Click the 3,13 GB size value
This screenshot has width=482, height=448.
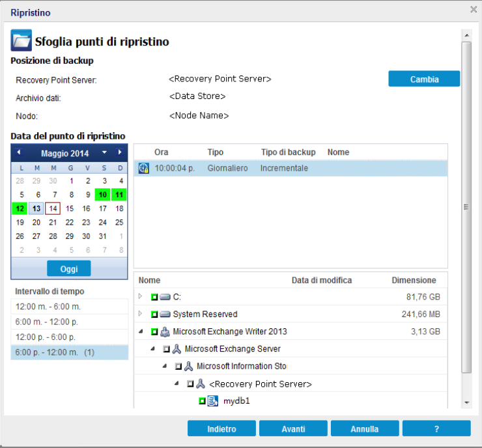[x=426, y=331]
